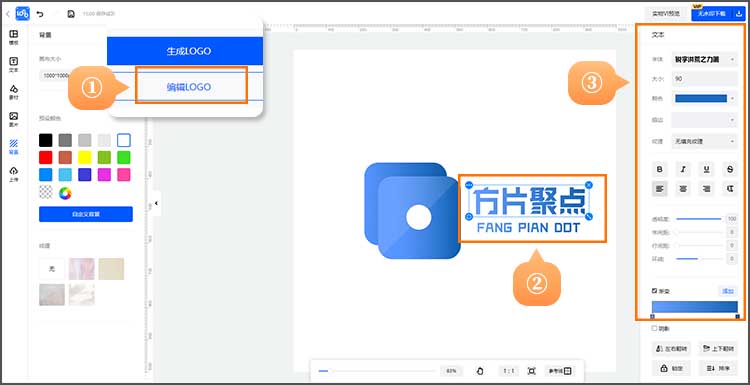The width and height of the screenshot is (750, 385).
Task: Open the Background sidebar panel
Action: tap(14, 146)
